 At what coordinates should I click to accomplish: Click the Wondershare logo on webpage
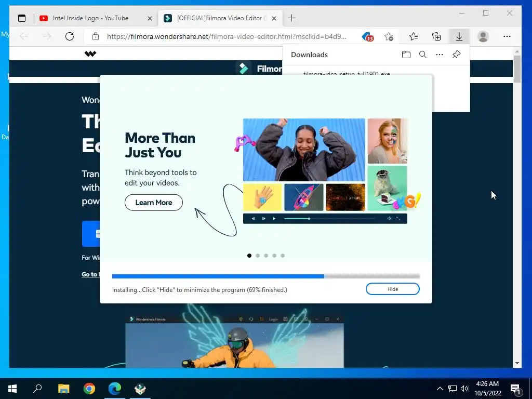[x=90, y=54]
